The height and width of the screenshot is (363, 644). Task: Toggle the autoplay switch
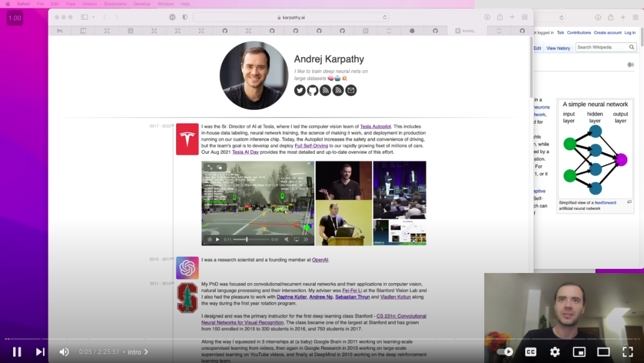pos(505,352)
